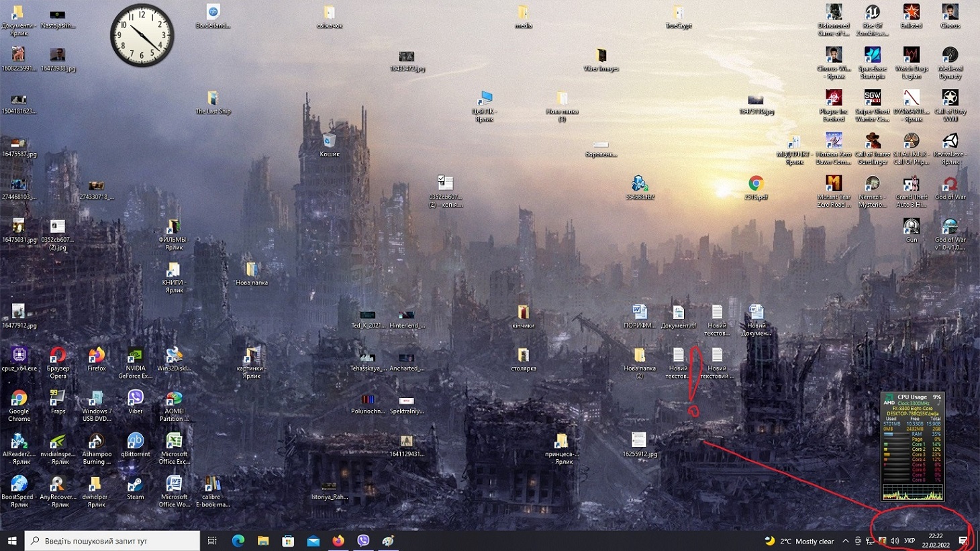The height and width of the screenshot is (551, 980).
Task: Open the volume control in the tray
Action: click(x=894, y=541)
